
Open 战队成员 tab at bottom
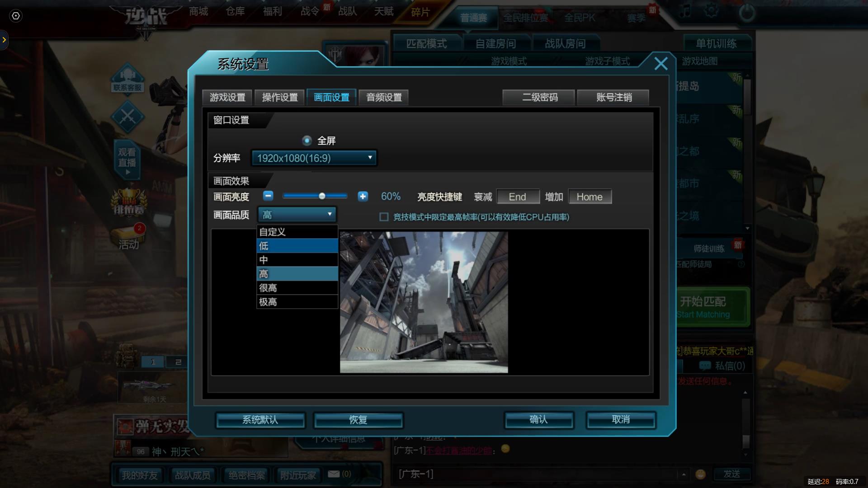click(193, 475)
